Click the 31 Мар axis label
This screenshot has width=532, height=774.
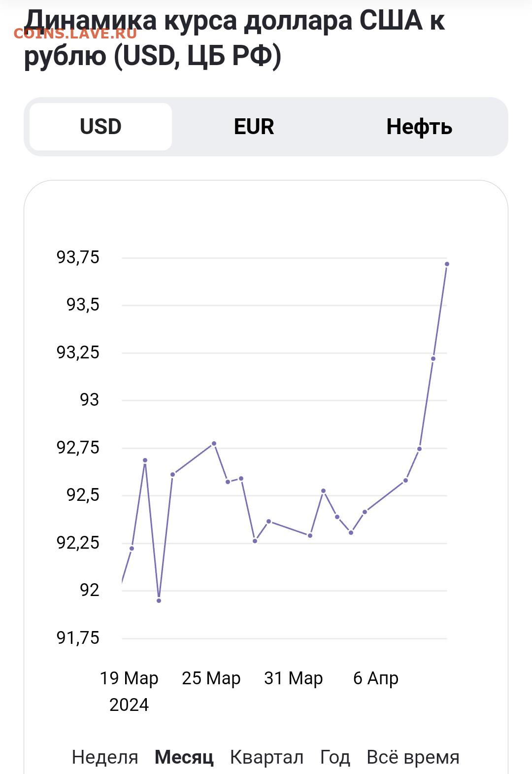tap(294, 678)
